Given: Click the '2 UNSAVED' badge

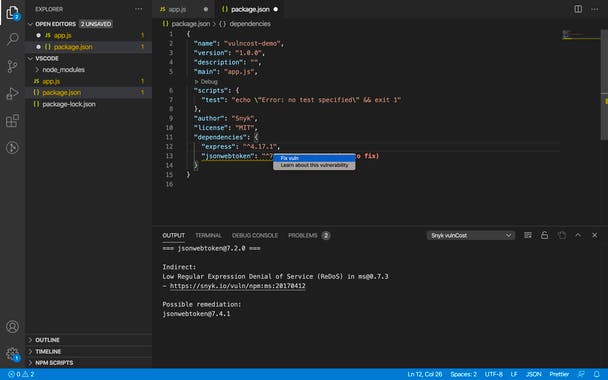Looking at the screenshot, I should (96, 24).
